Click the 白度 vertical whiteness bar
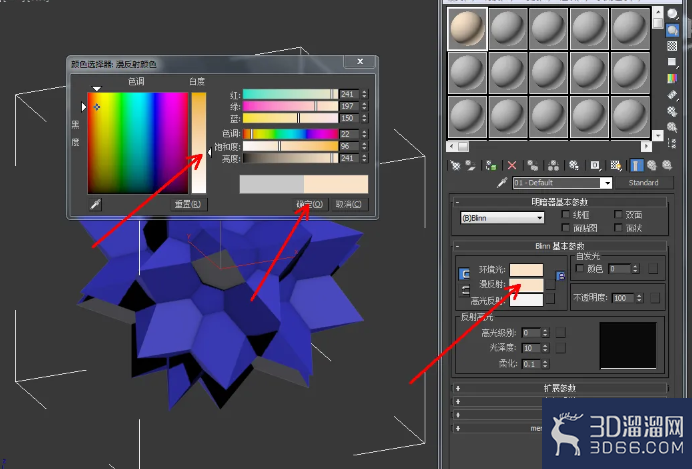This screenshot has height=469, width=692. click(x=199, y=143)
